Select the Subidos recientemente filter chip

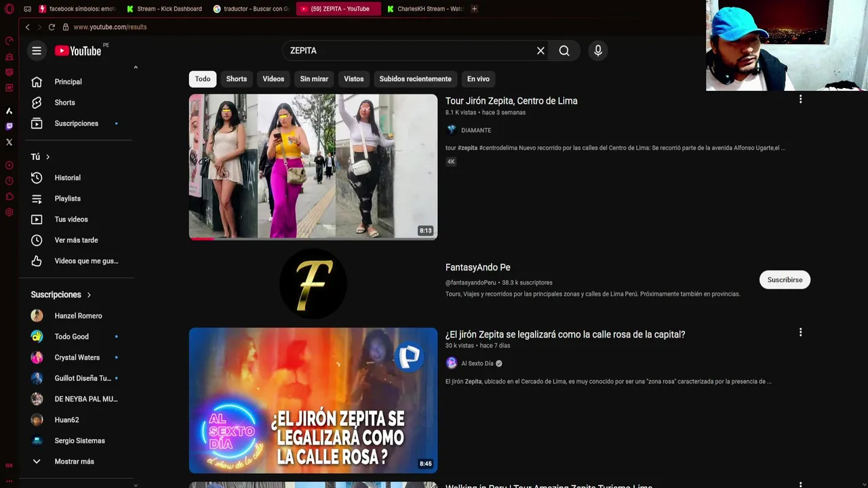(415, 79)
